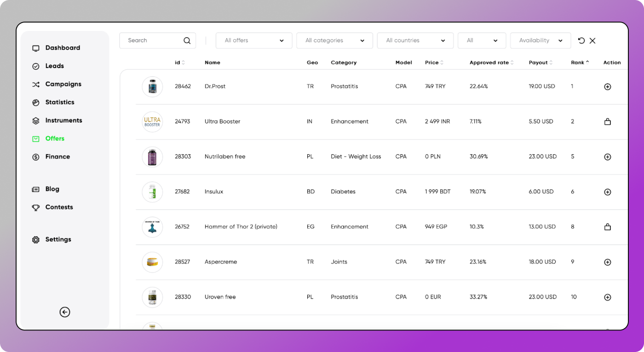
Task: Add the Insulux offer via plus icon
Action: pyautogui.click(x=607, y=192)
